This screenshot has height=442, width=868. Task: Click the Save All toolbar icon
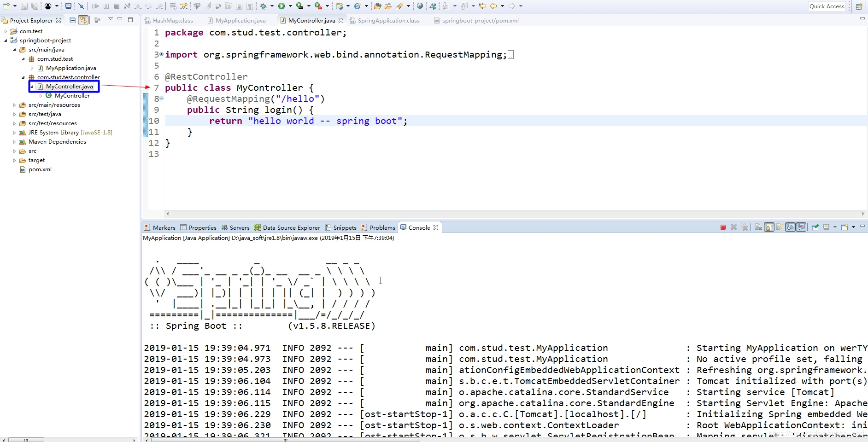35,6
